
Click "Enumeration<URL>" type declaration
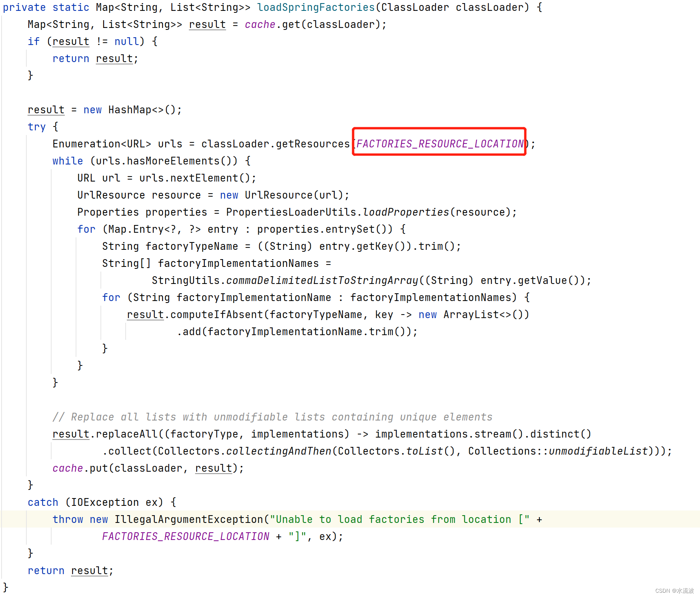tap(102, 144)
